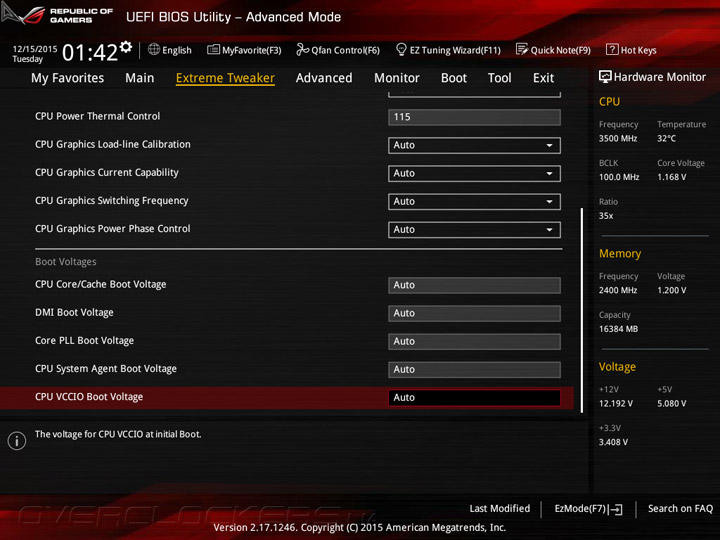
Task: Open the Tool tab
Action: tap(500, 78)
